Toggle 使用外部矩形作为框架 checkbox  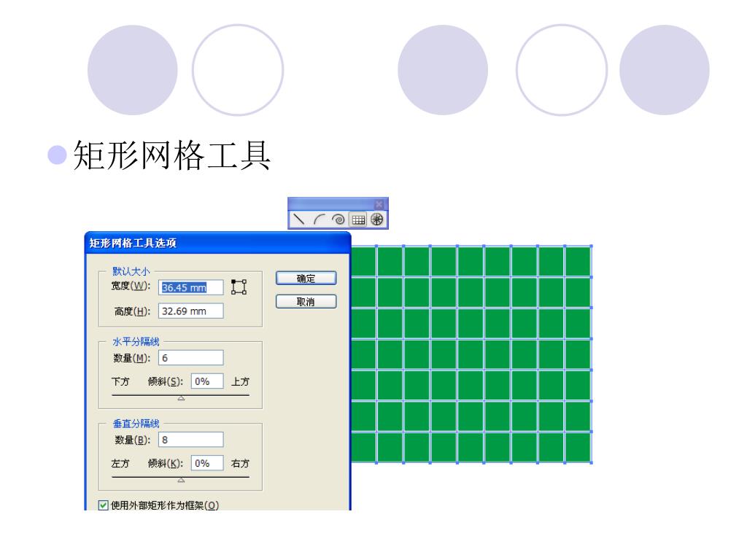pos(103,505)
